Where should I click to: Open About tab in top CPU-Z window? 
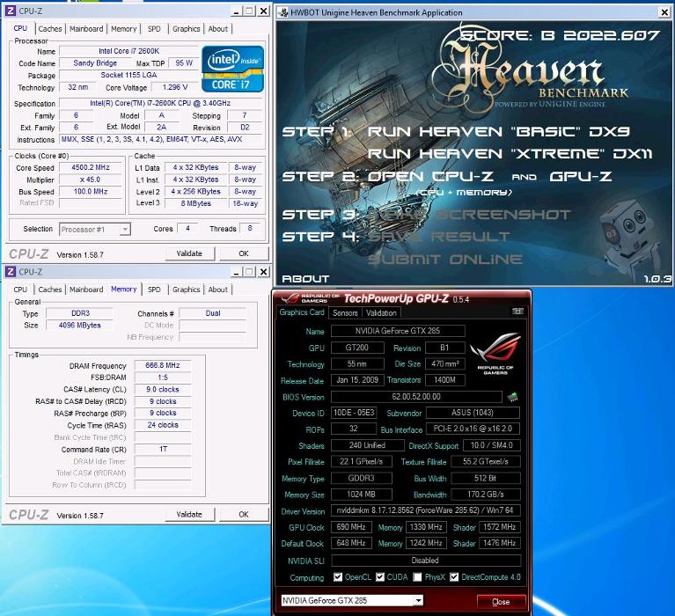click(x=218, y=29)
